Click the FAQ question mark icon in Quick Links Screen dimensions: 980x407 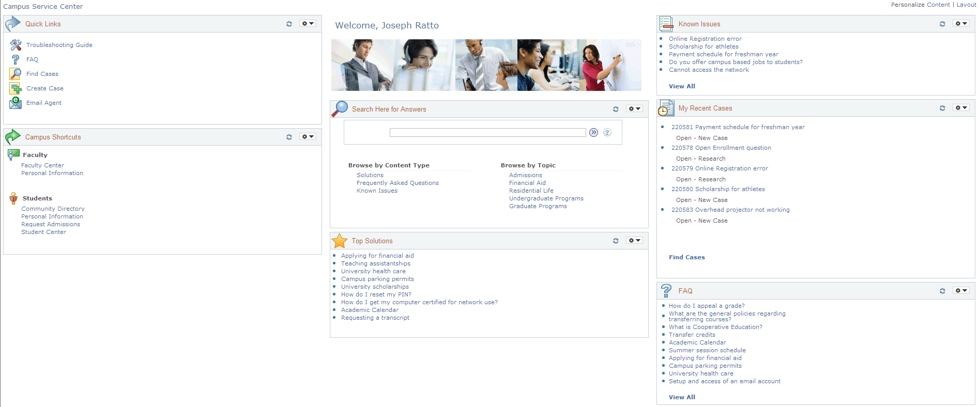(16, 59)
